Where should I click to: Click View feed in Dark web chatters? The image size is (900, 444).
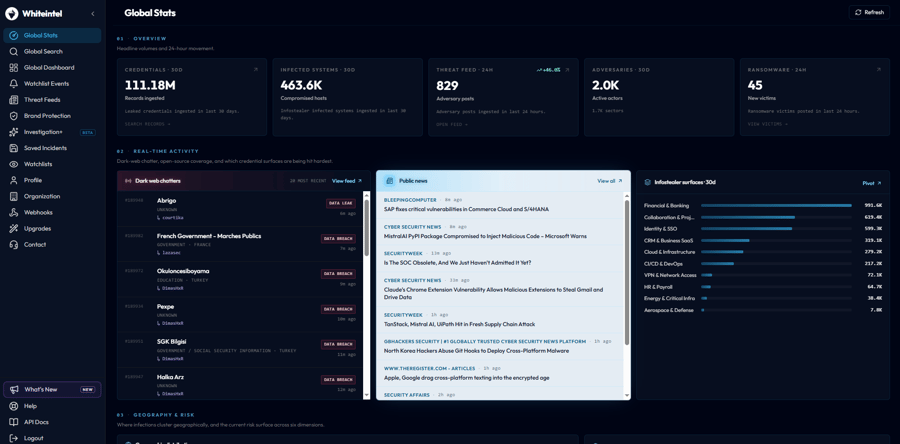click(x=347, y=181)
